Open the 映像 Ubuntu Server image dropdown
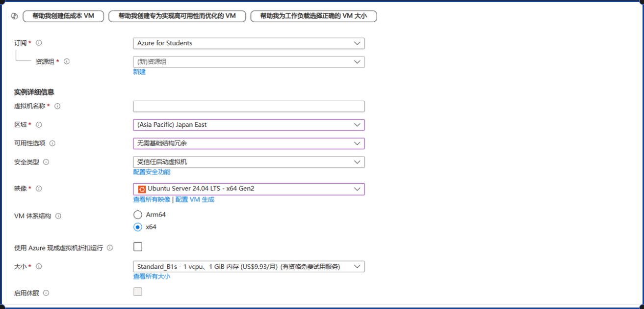This screenshot has width=644, height=309. click(x=249, y=189)
